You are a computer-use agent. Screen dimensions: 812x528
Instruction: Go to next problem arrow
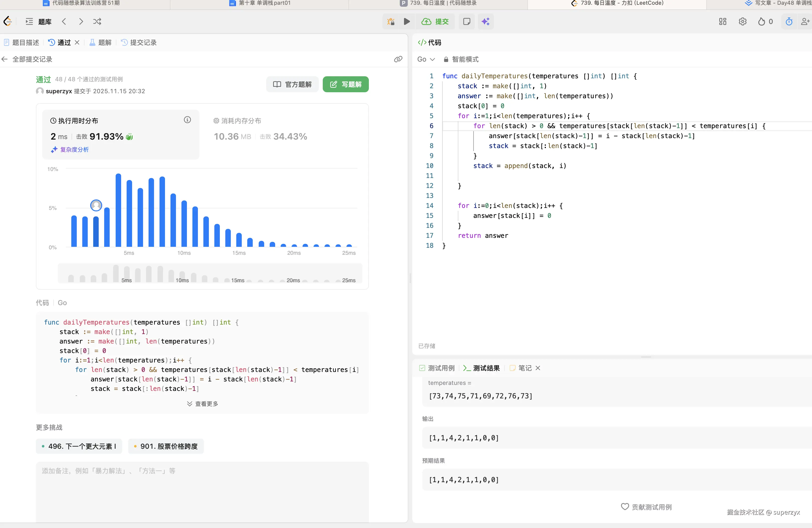pyautogui.click(x=81, y=21)
